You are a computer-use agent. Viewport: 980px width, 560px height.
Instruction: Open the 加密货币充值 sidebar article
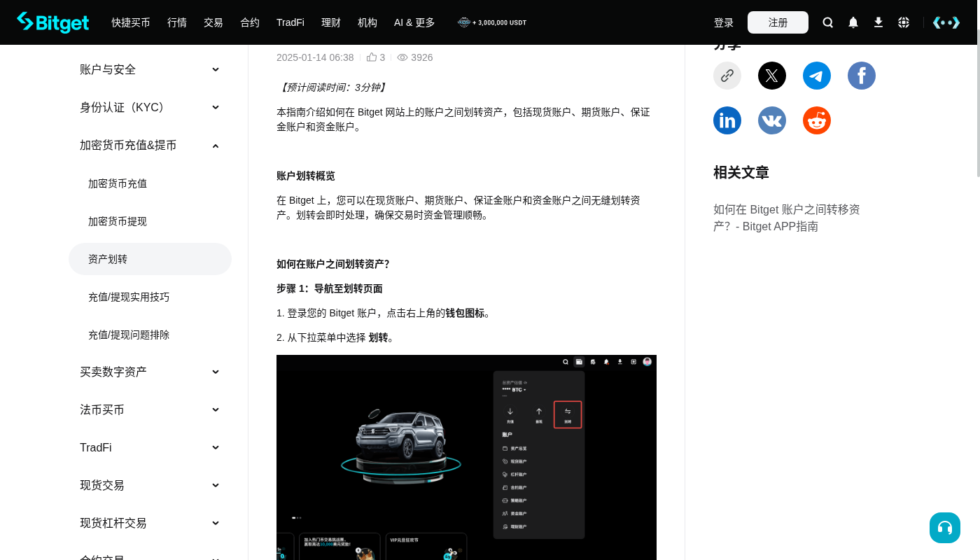pyautogui.click(x=150, y=183)
